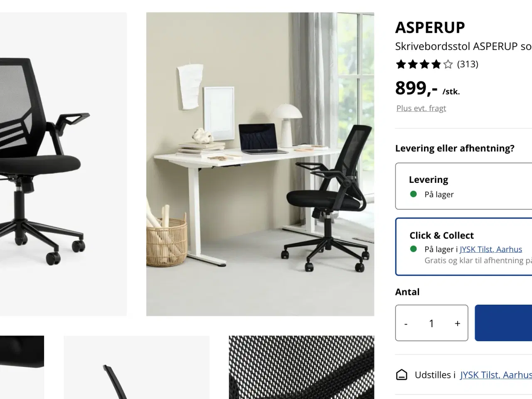
Task: Open the Plus evt. fragt link
Action: coord(421,108)
